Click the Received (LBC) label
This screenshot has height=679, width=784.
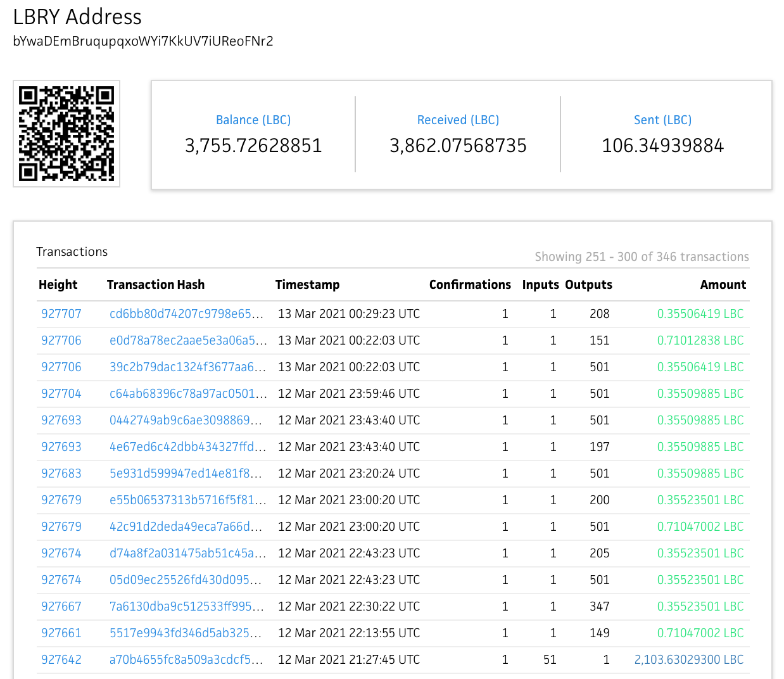pos(458,120)
